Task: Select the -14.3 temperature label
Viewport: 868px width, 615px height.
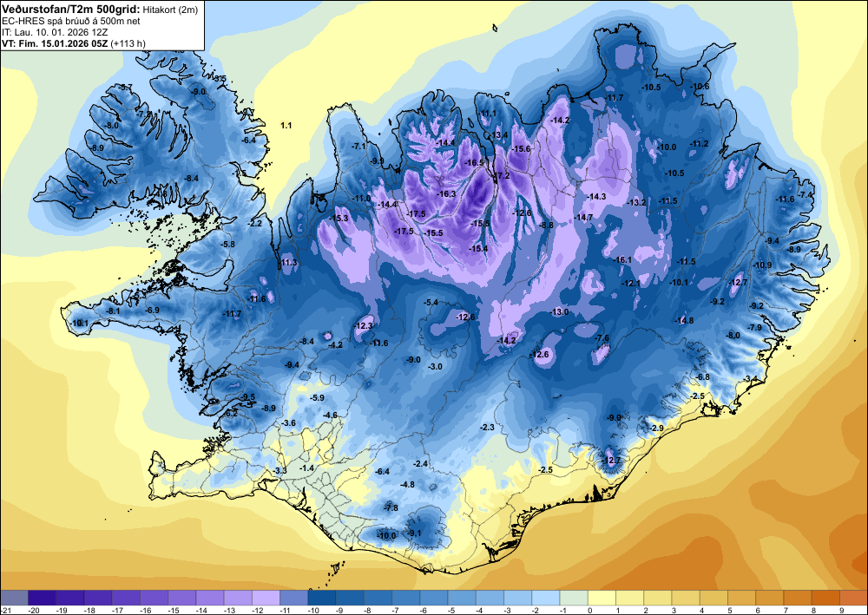Action: point(596,196)
